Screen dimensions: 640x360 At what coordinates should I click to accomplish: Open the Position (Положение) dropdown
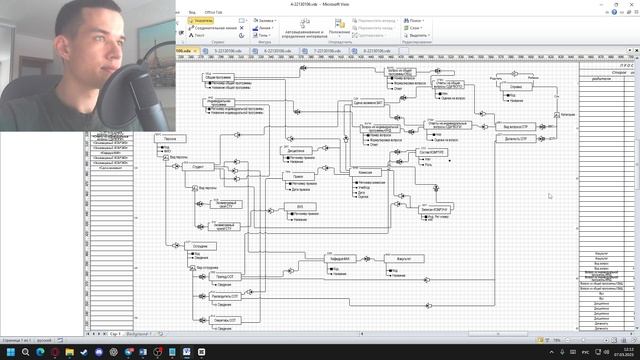tap(339, 28)
